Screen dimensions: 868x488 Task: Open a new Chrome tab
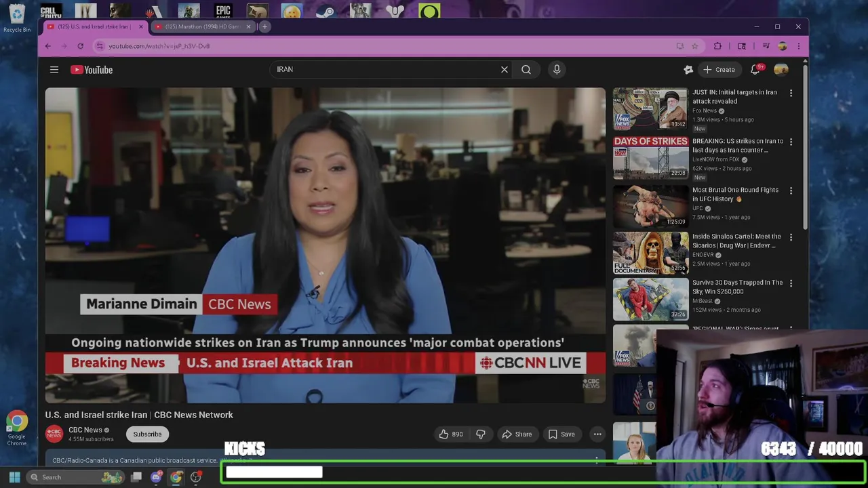click(x=264, y=26)
